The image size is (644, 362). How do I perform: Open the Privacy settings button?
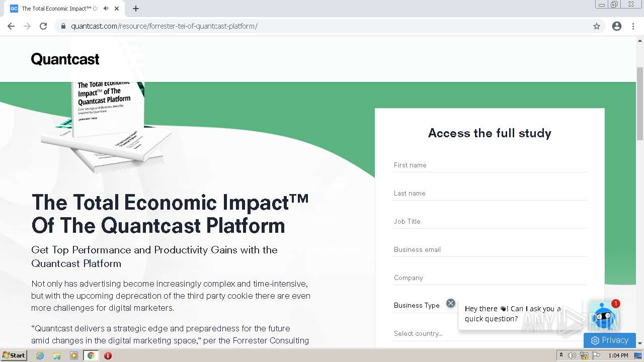610,340
